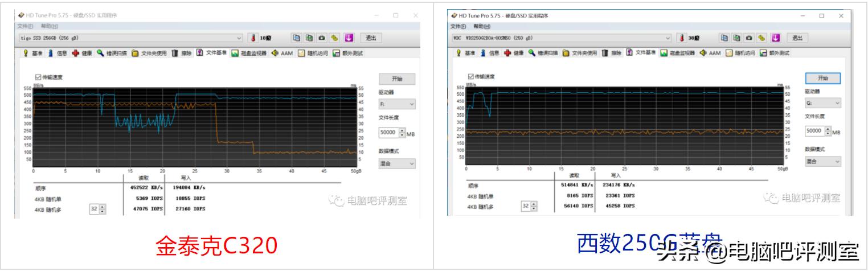This screenshot has height=271, width=868.
Task: Open 健康 health tab in WDC window
Action: 514,53
